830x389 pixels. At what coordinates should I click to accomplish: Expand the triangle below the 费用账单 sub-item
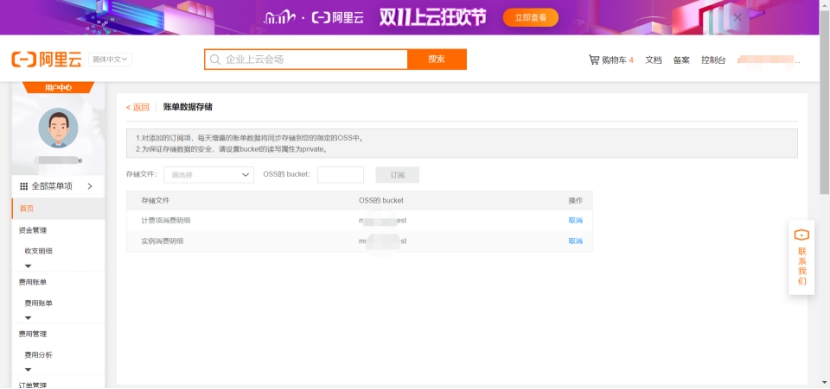[28, 318]
